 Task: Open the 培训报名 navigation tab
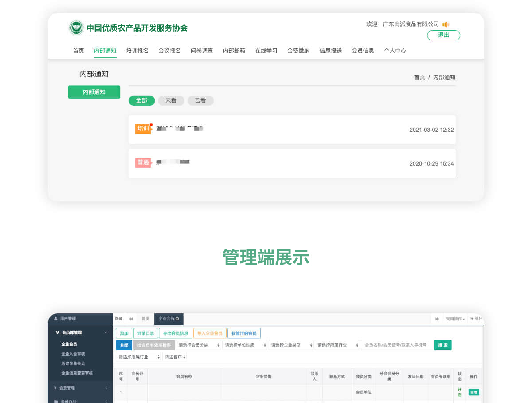(137, 51)
